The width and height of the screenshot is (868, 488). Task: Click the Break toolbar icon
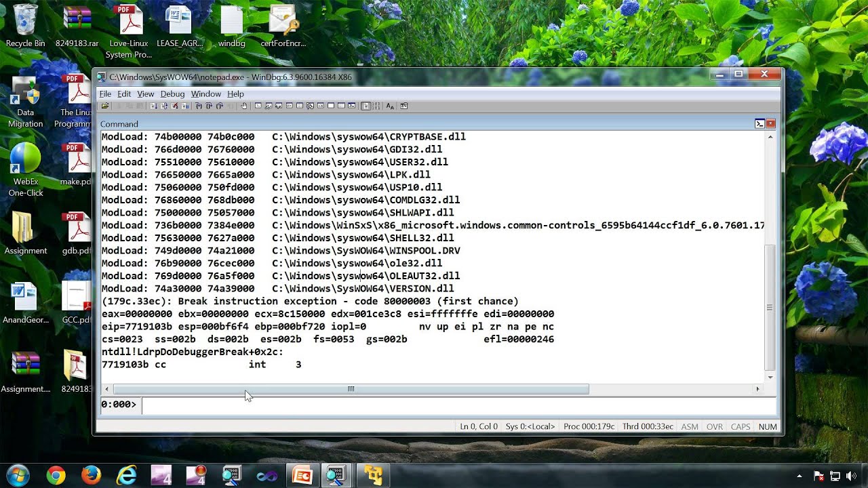pos(185,106)
